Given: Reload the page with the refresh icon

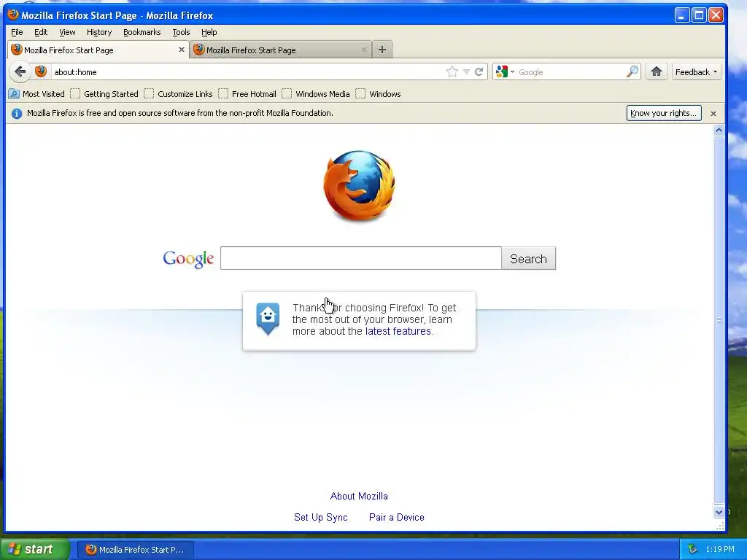Looking at the screenshot, I should click(479, 72).
